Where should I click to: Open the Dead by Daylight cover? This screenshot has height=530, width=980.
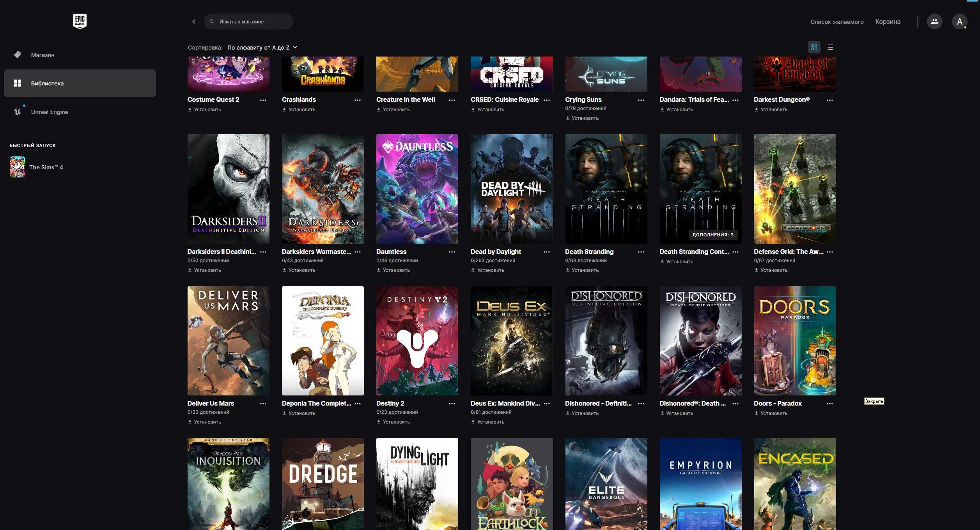[x=512, y=189]
